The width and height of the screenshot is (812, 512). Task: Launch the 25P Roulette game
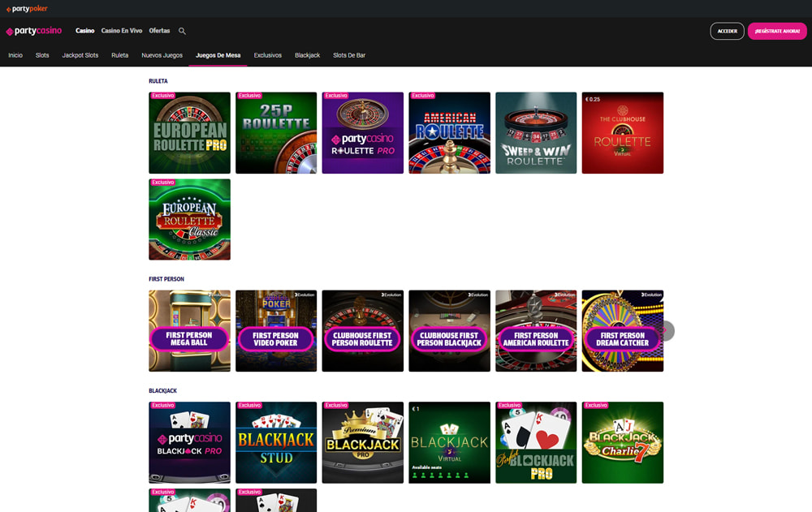point(276,133)
